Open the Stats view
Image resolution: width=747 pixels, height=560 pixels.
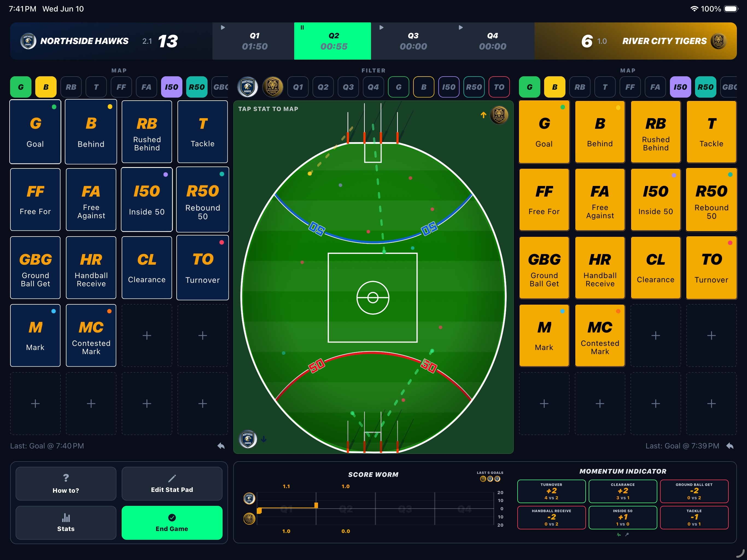(x=66, y=523)
